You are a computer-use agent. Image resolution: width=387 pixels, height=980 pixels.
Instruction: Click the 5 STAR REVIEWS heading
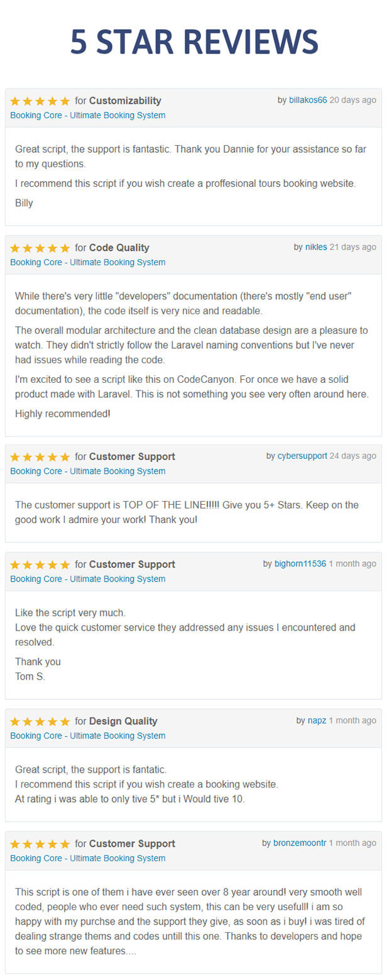tap(194, 42)
